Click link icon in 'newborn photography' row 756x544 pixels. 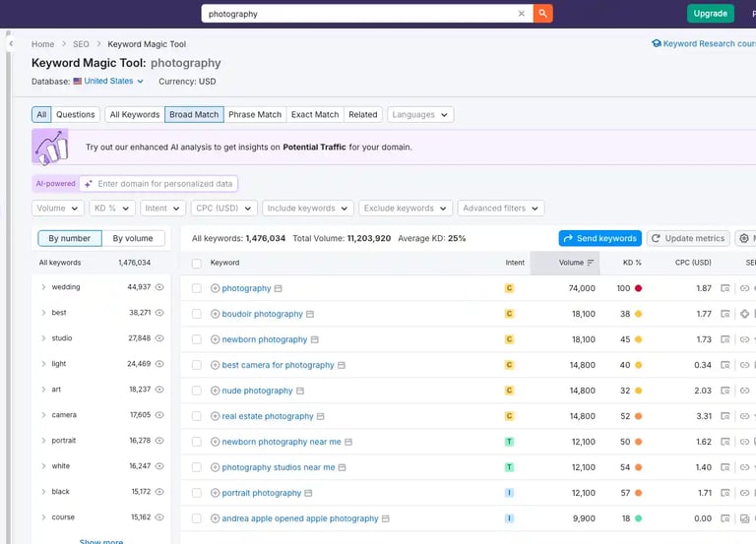744,339
